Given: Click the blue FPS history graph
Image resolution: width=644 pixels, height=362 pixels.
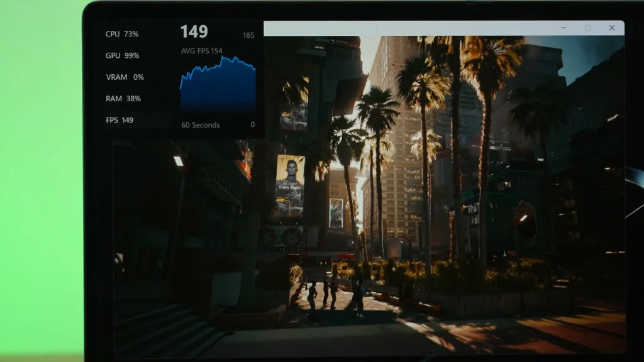Looking at the screenshot, I should (218, 84).
